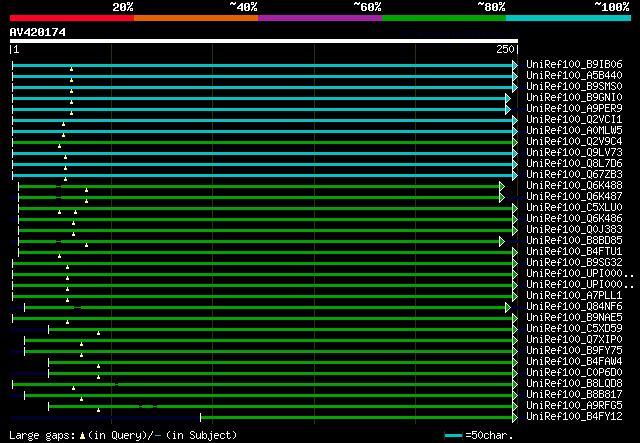
Task: Click the UniRef100_A0MLW5 label
Action: click(574, 130)
